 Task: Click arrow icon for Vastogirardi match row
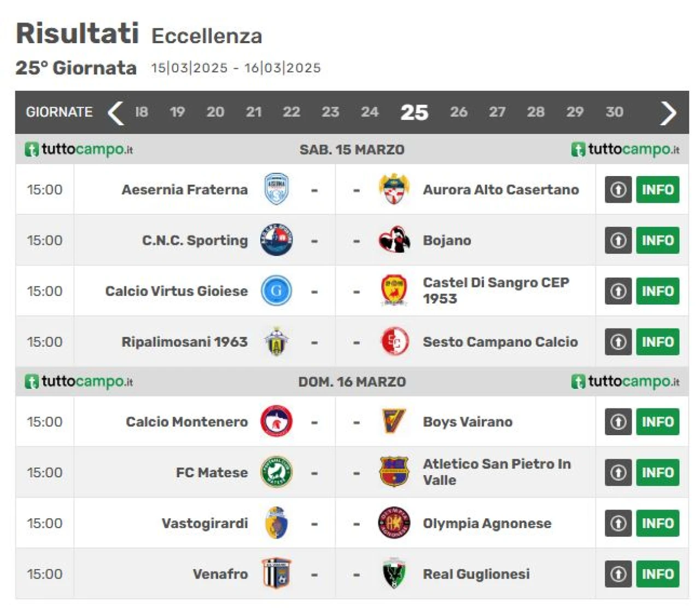[x=619, y=523]
